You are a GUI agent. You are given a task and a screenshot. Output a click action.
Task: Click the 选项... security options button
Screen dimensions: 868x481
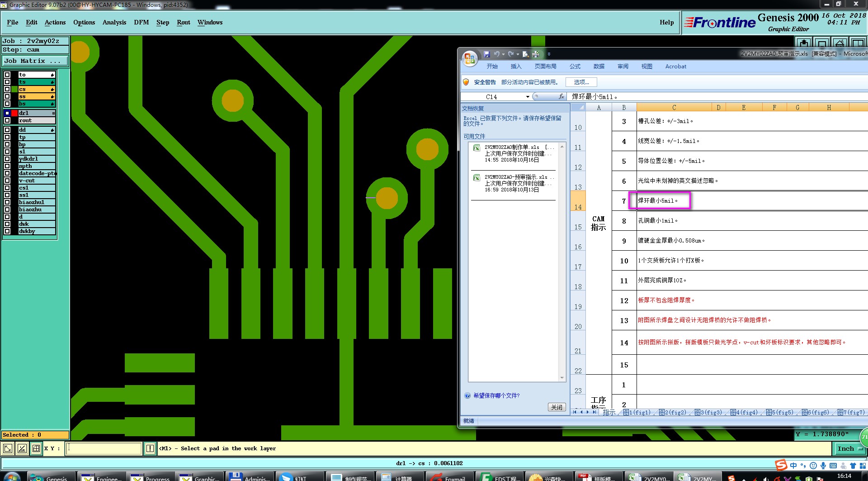(x=581, y=82)
